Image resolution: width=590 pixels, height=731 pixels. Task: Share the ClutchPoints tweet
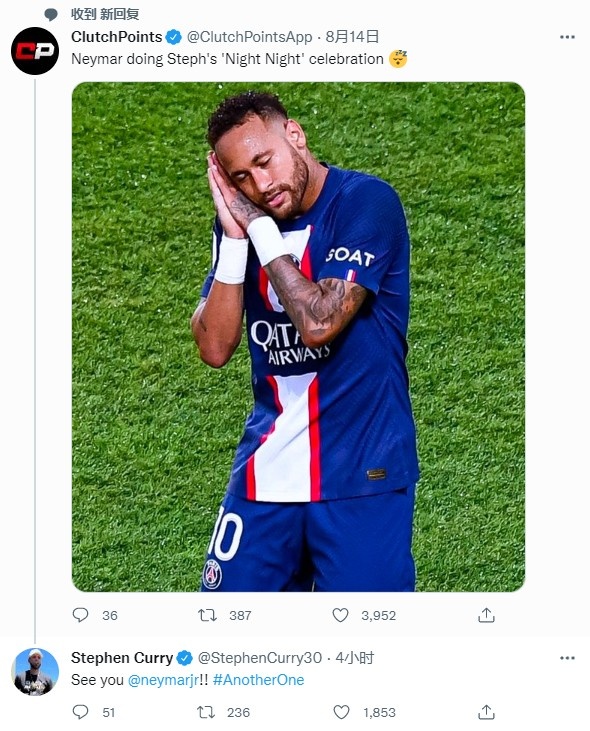[486, 615]
